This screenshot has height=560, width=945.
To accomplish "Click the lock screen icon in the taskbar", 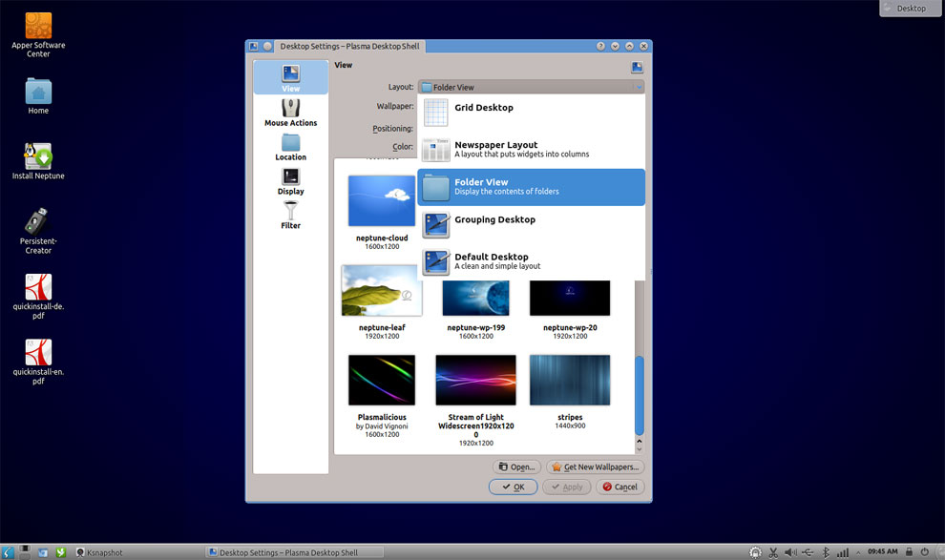I will click(909, 551).
